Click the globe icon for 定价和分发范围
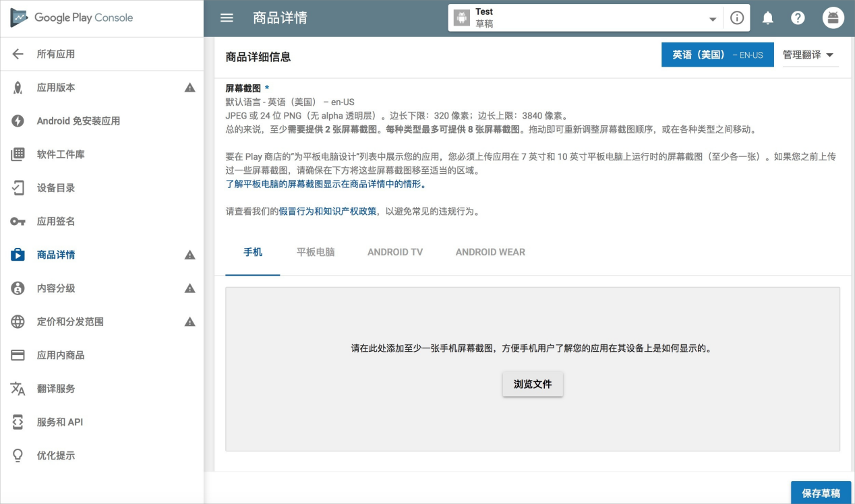This screenshot has width=855, height=504. point(18,322)
